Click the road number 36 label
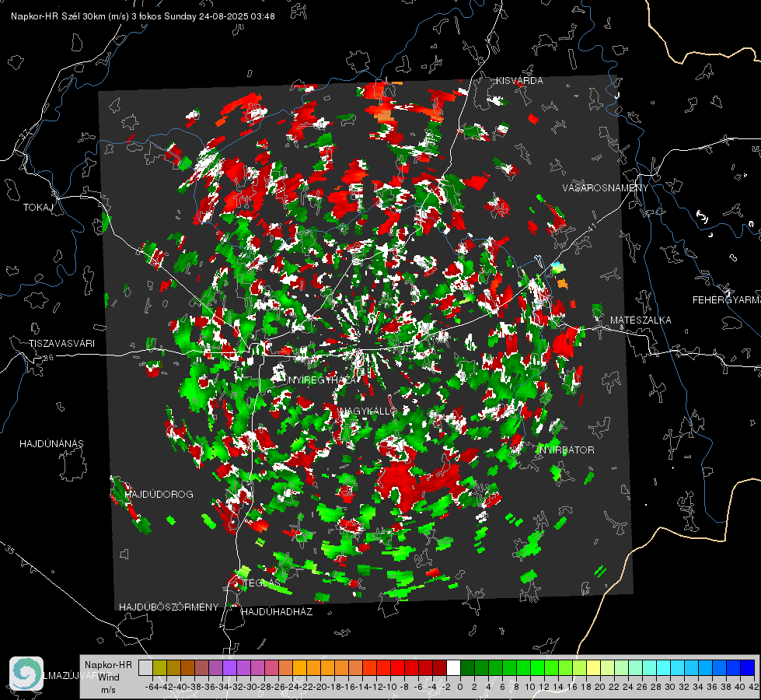The width and height of the screenshot is (761, 700). coord(48,358)
